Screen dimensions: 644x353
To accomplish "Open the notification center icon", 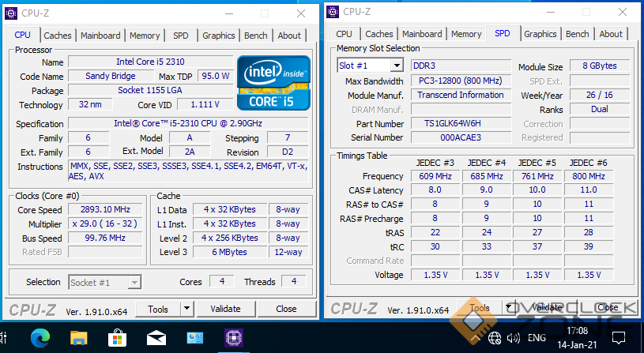I will pos(619,338).
